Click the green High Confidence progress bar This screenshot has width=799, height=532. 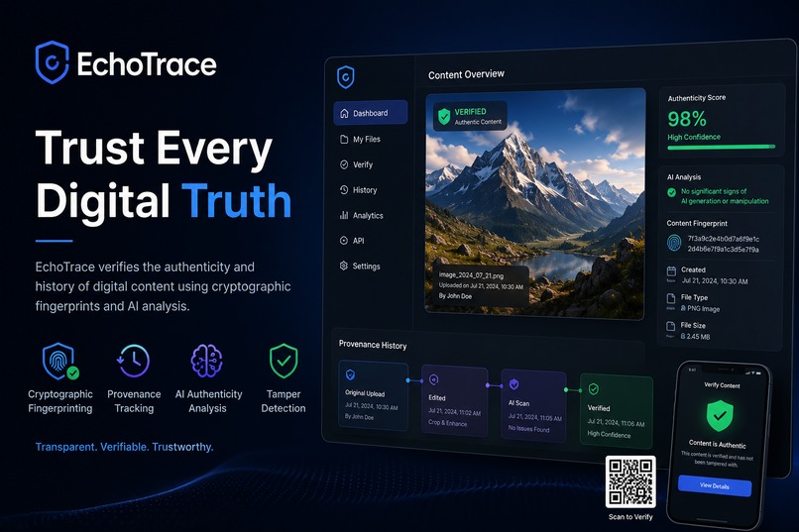pyautogui.click(x=722, y=148)
